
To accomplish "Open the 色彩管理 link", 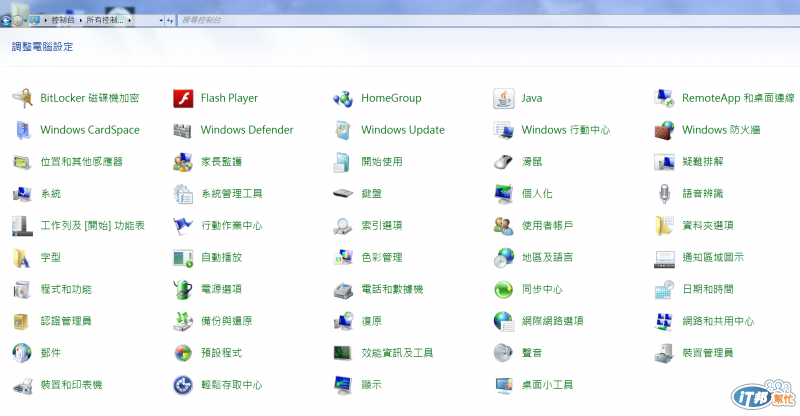I will [x=382, y=257].
